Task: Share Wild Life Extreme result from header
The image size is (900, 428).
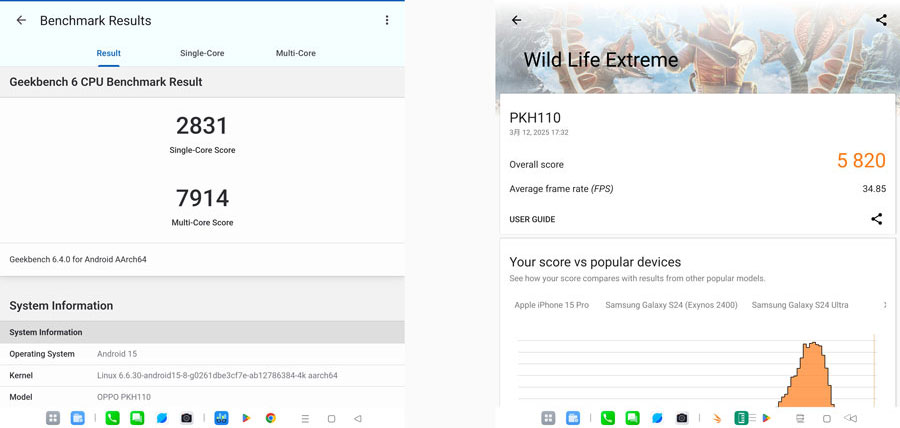Action: [881, 21]
